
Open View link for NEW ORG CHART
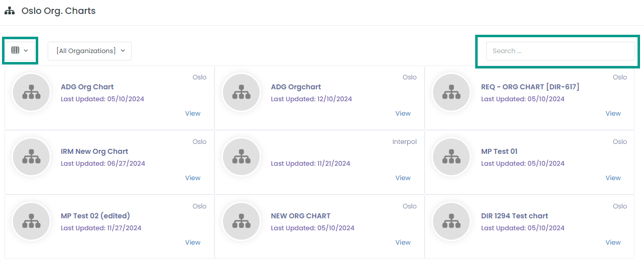pos(403,243)
